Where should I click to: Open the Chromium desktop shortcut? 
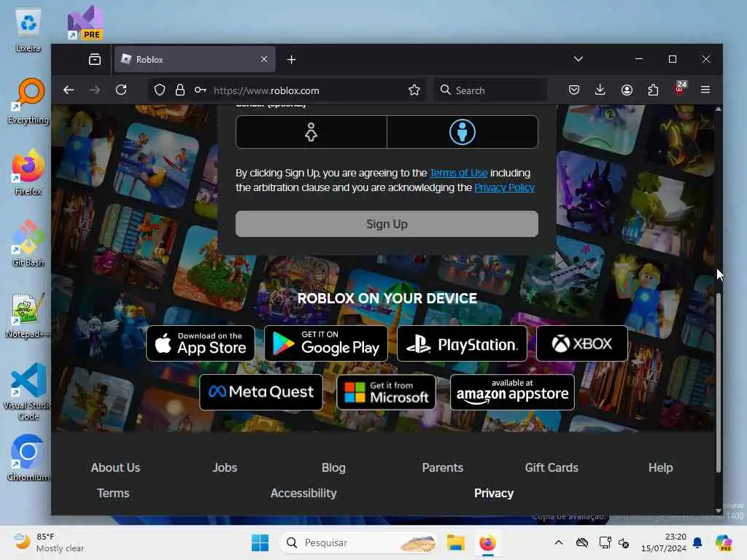point(28,458)
